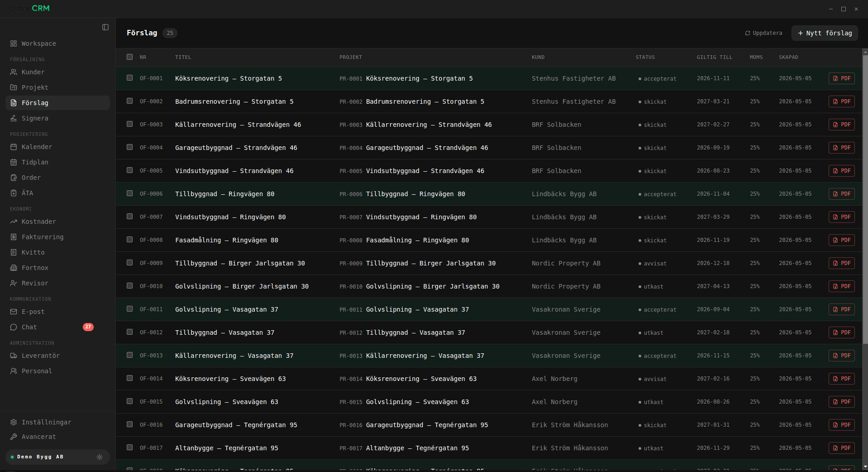Image resolution: width=868 pixels, height=472 pixels.
Task: Open the Signera page
Action: click(x=58, y=118)
